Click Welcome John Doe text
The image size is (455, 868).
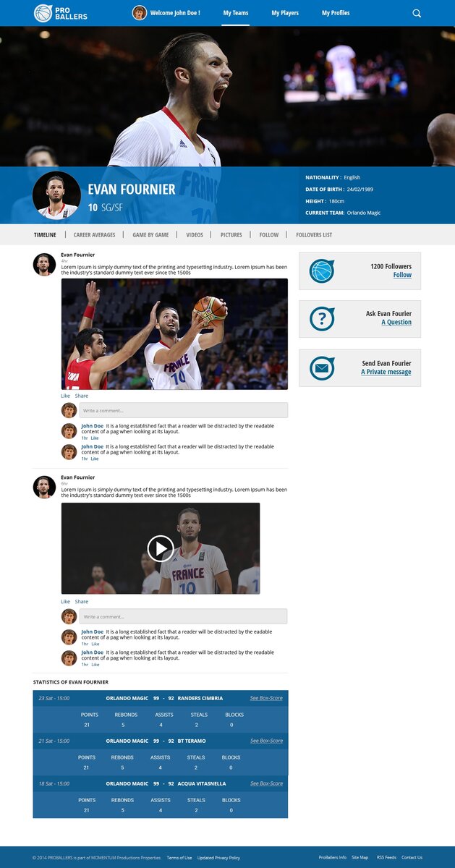coord(175,13)
